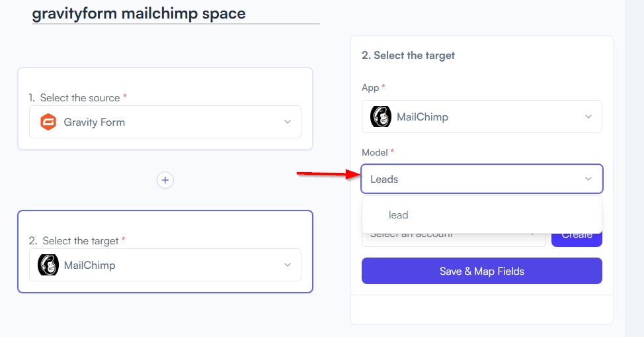Click the '2. Select the target' panel heading

coord(408,55)
